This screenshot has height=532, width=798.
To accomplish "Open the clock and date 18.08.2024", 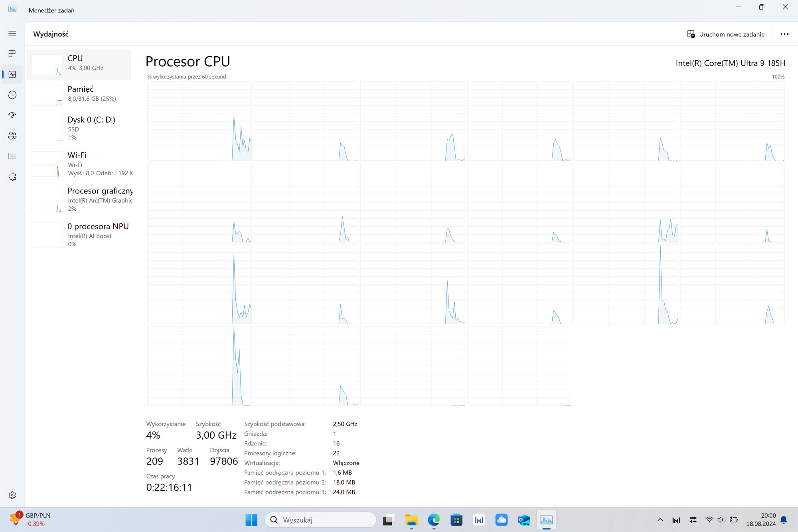I will click(761, 520).
